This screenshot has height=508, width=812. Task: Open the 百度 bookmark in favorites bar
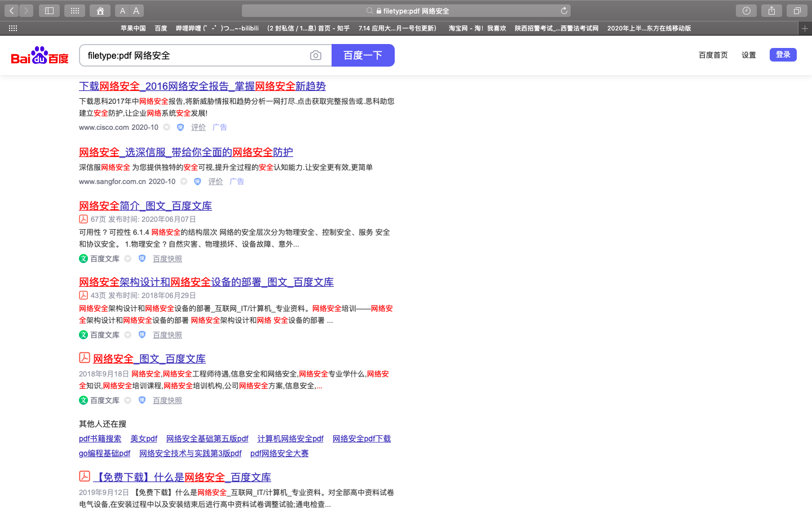[161, 28]
